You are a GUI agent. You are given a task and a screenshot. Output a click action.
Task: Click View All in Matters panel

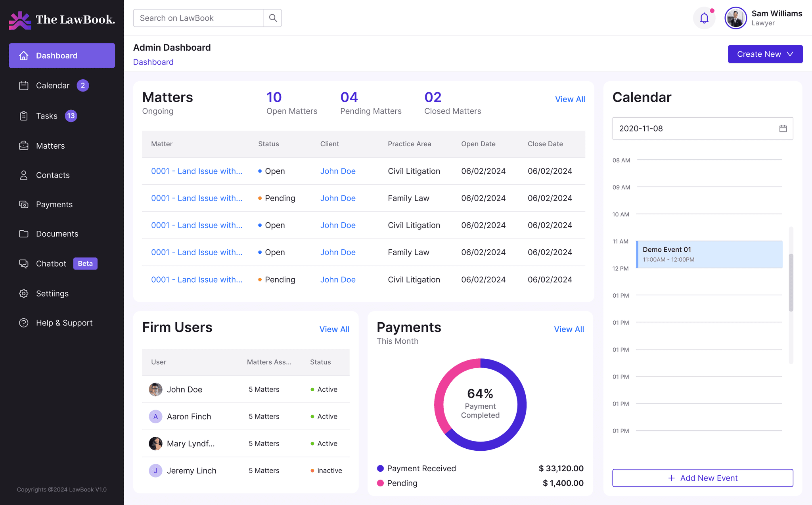570,99
